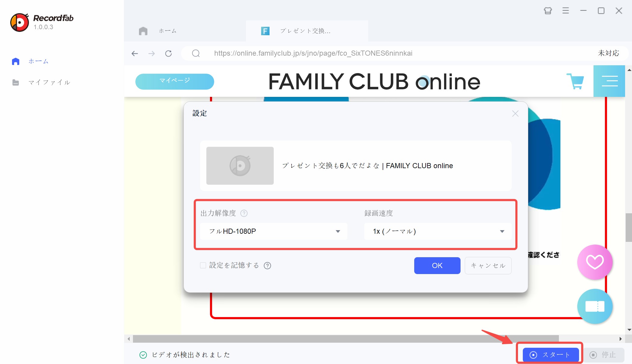
Task: Click the vertical scrollbar thumb
Action: 628,227
